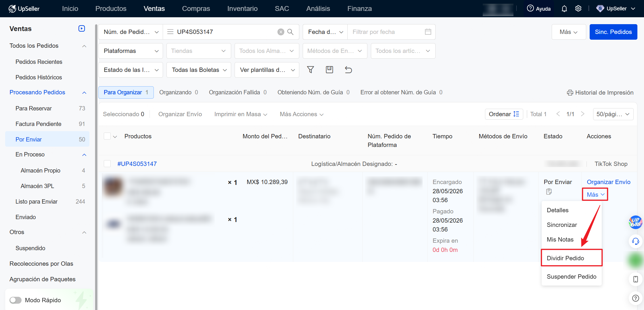Switch to the Organizando tab
This screenshot has width=644, height=310.
(x=179, y=92)
